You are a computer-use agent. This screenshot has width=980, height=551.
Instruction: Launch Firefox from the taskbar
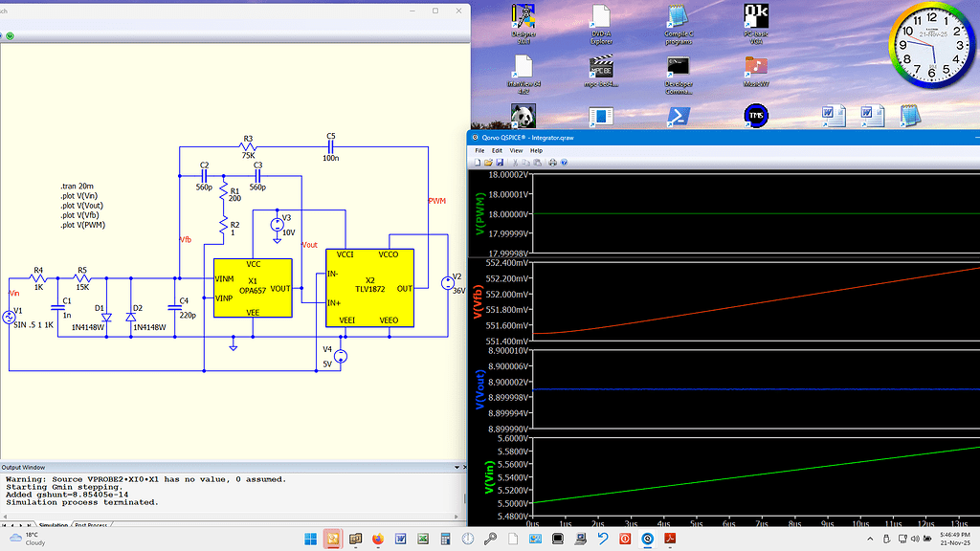click(x=376, y=540)
